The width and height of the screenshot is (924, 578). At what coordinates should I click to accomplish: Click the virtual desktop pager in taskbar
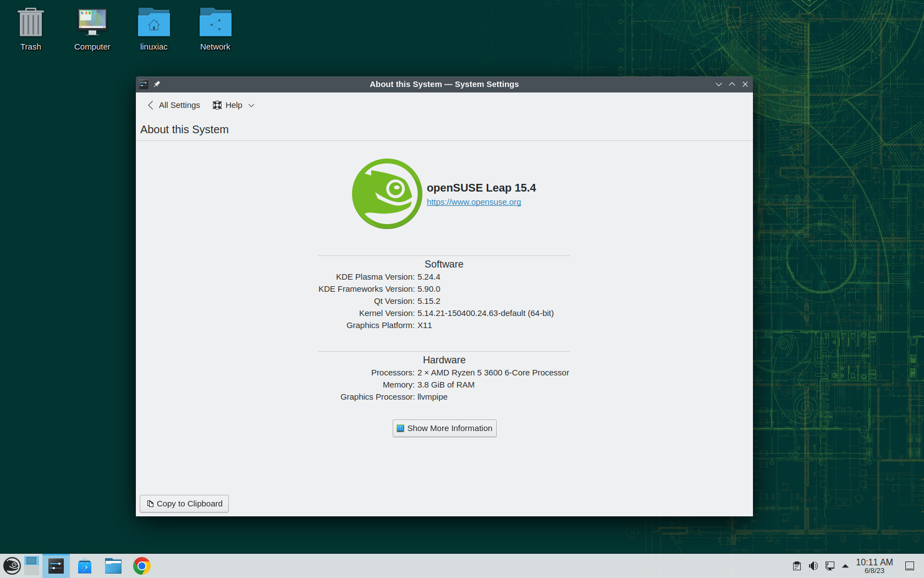click(x=32, y=566)
